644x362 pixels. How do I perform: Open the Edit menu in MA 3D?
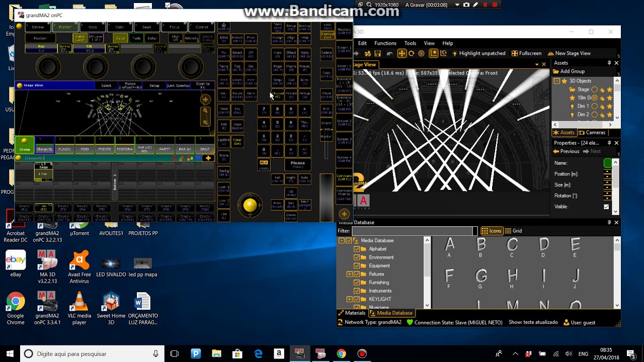coord(362,43)
